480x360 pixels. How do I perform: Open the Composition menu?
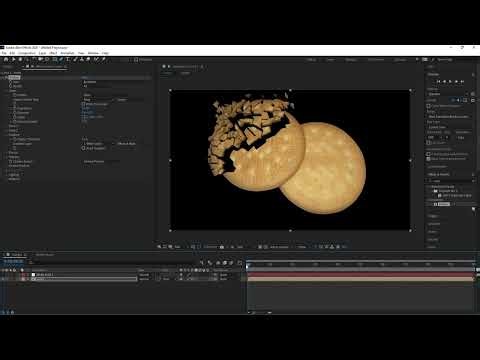click(x=27, y=53)
